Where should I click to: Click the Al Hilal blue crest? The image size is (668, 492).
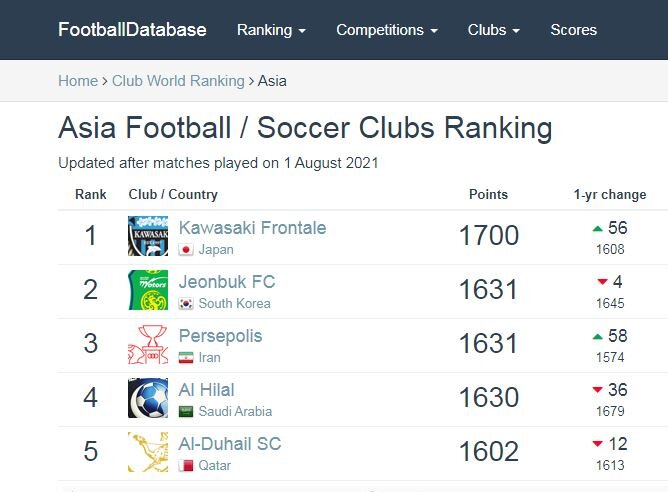click(x=148, y=398)
